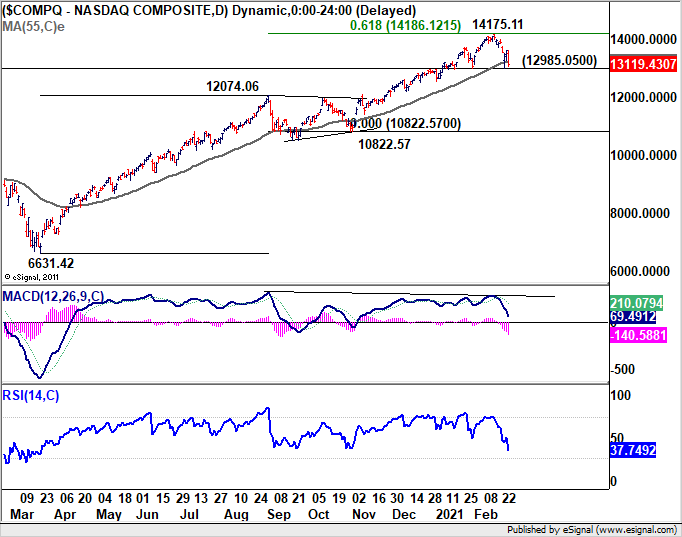Click the 2021 year label on time axis
The width and height of the screenshot is (682, 537).
449,514
